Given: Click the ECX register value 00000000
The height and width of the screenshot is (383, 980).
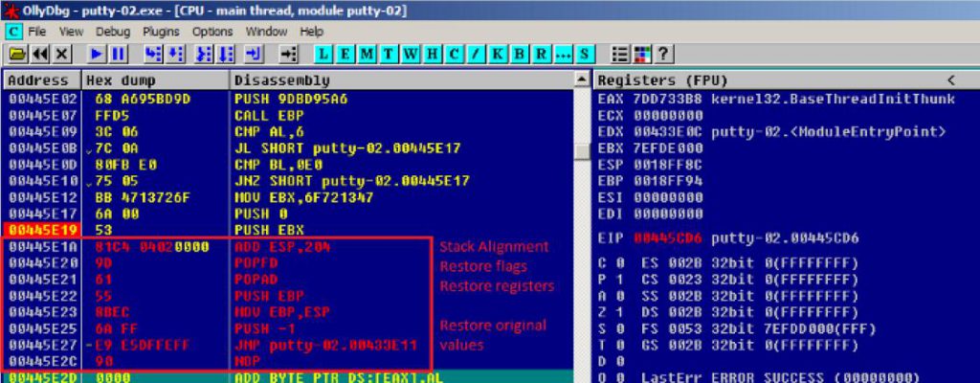Looking at the screenshot, I should click(x=667, y=116).
